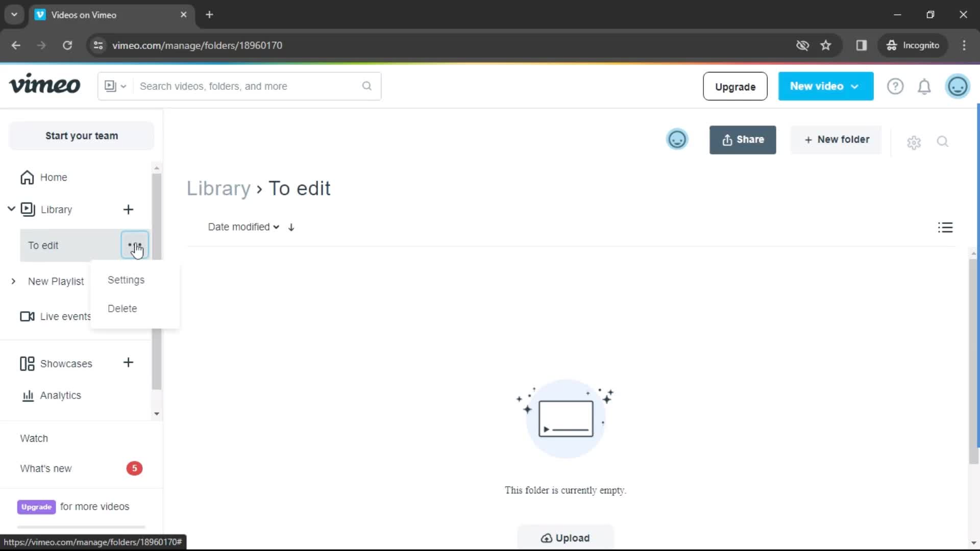Click the sidebar scrollbar up arrow
980x551 pixels.
click(x=157, y=168)
